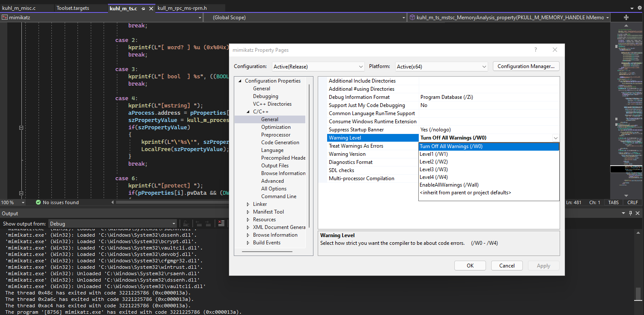Expand the Manifest Tool tree node
644x315 pixels.
coord(248,212)
